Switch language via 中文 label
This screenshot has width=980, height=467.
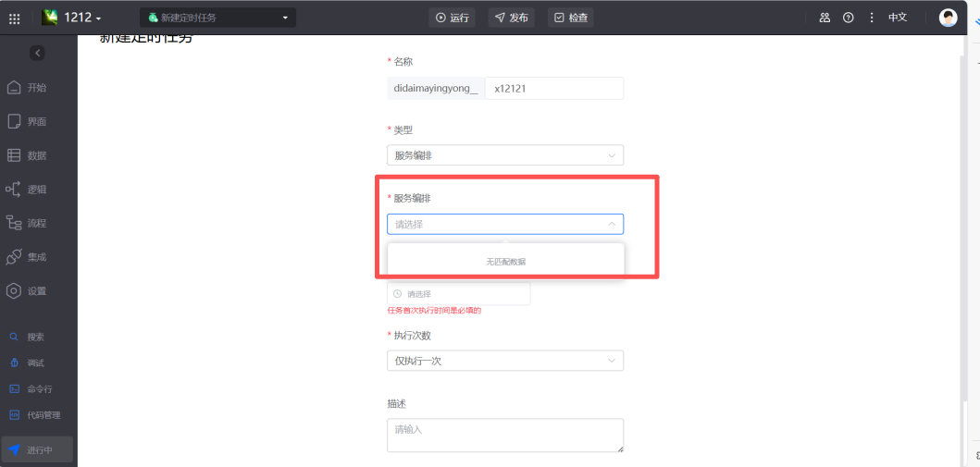[898, 18]
